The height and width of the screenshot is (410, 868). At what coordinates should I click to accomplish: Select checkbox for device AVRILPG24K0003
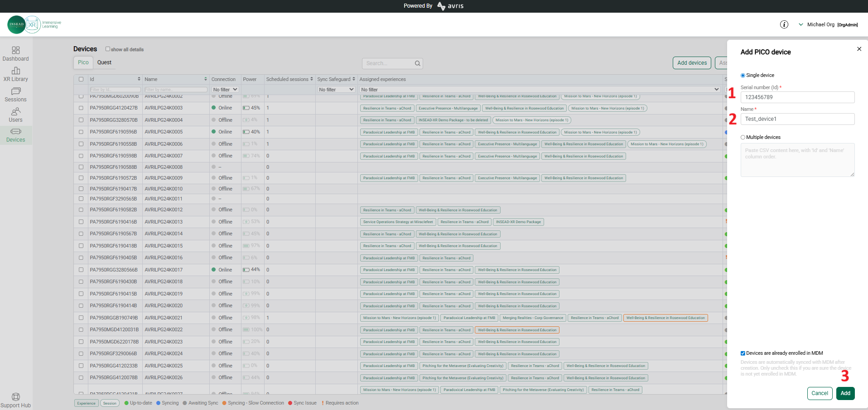coord(81,108)
